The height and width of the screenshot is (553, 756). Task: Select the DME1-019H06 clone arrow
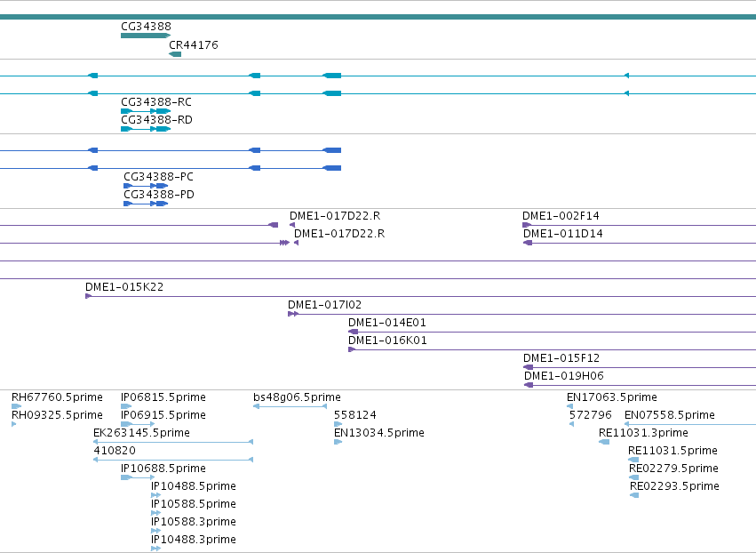[529, 385]
